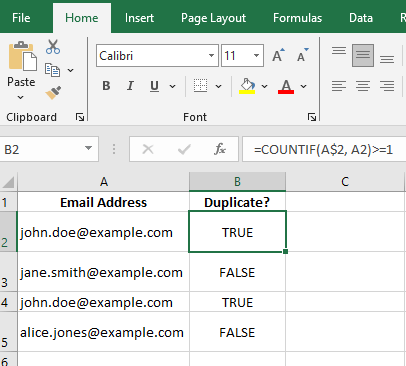Copy selection with the Copy icon
This screenshot has height=366, width=406.
coord(52,70)
